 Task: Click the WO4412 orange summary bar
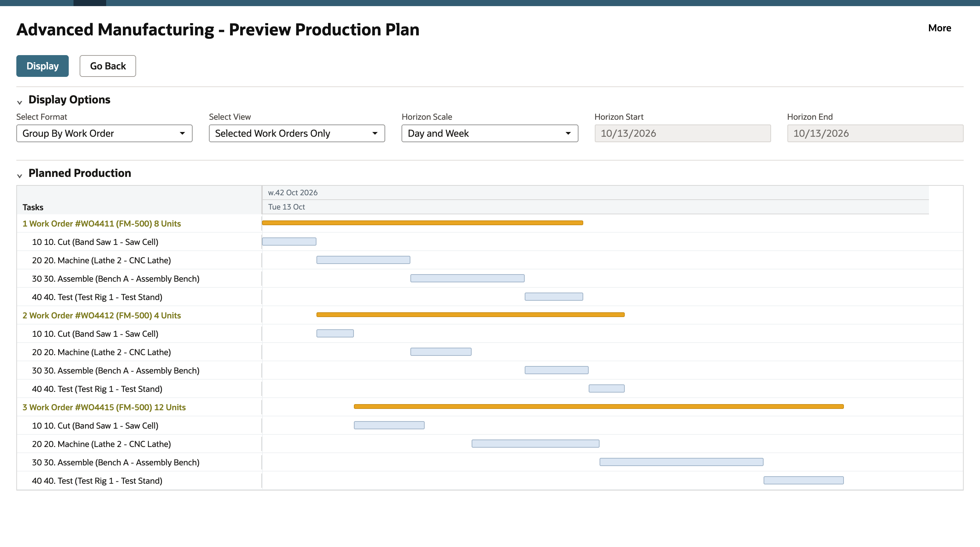pyautogui.click(x=470, y=315)
